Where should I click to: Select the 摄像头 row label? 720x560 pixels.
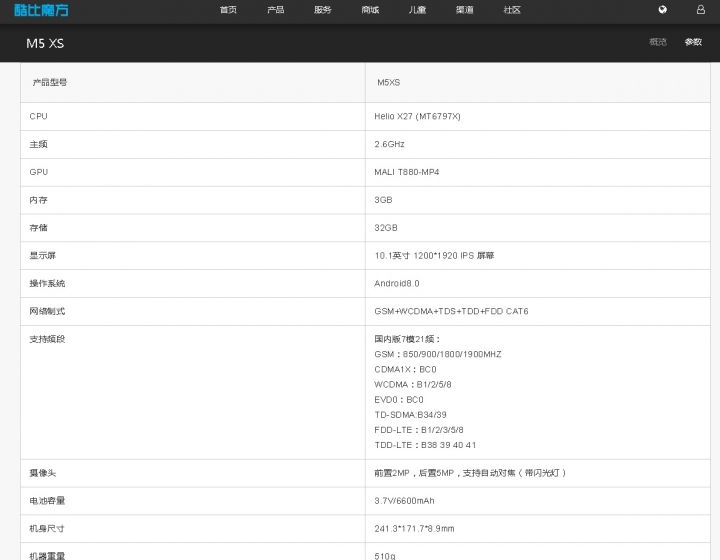[43, 473]
